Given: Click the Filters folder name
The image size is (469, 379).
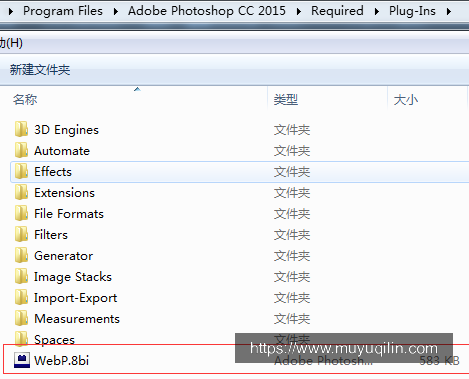Looking at the screenshot, I should click(x=51, y=235).
